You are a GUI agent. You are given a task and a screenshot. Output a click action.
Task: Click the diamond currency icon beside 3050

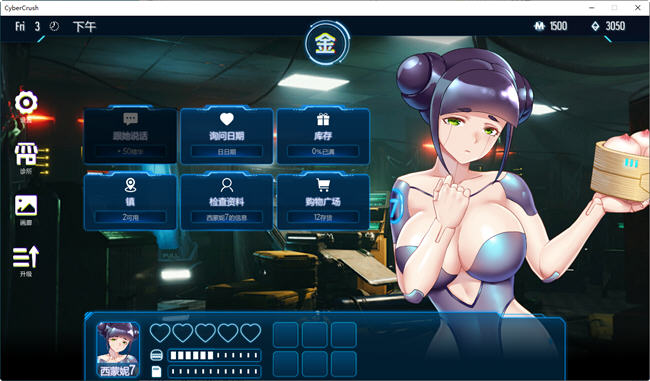[595, 26]
